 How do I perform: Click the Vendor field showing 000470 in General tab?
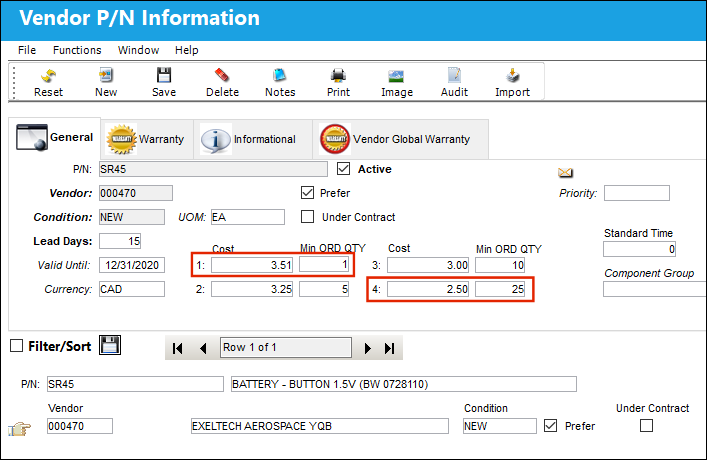point(136,193)
